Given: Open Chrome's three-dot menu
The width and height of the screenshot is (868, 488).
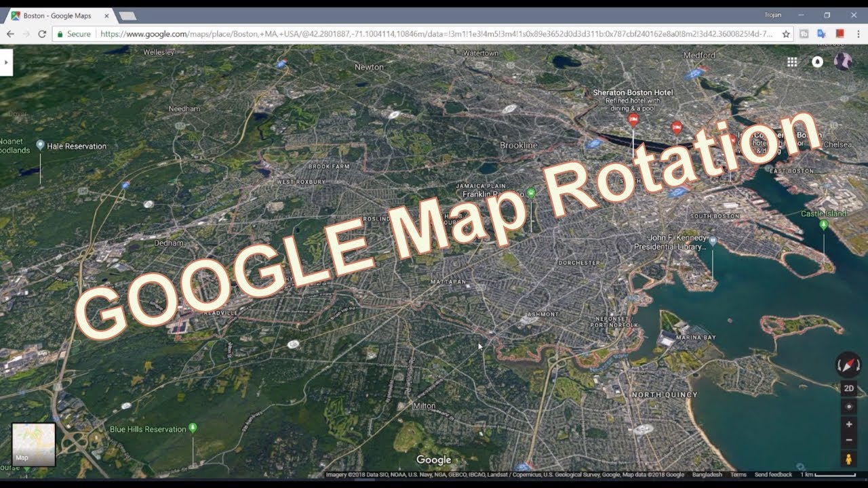Looking at the screenshot, I should point(858,34).
